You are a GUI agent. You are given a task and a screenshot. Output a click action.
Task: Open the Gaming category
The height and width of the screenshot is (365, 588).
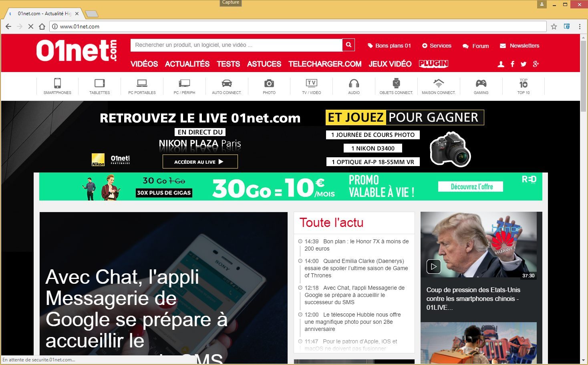click(481, 86)
